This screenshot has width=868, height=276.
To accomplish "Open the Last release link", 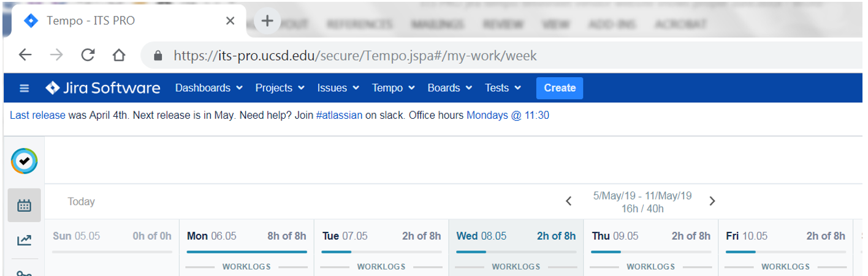I will tap(37, 115).
